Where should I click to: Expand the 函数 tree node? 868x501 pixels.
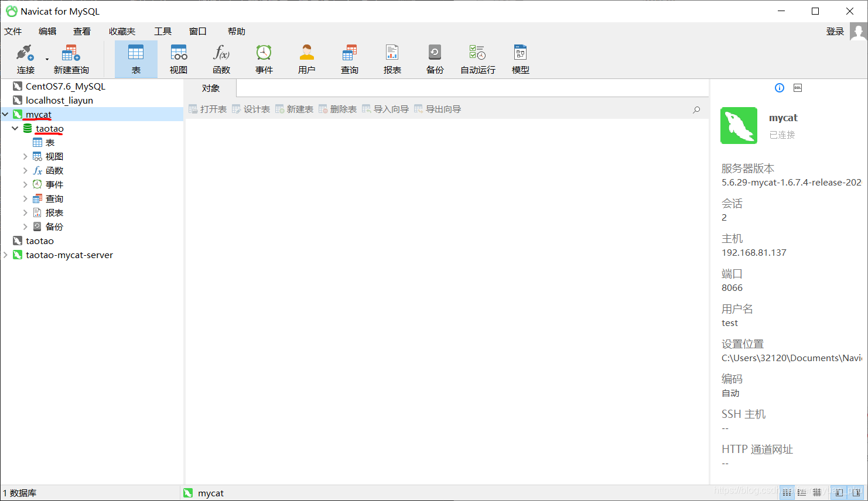point(25,170)
